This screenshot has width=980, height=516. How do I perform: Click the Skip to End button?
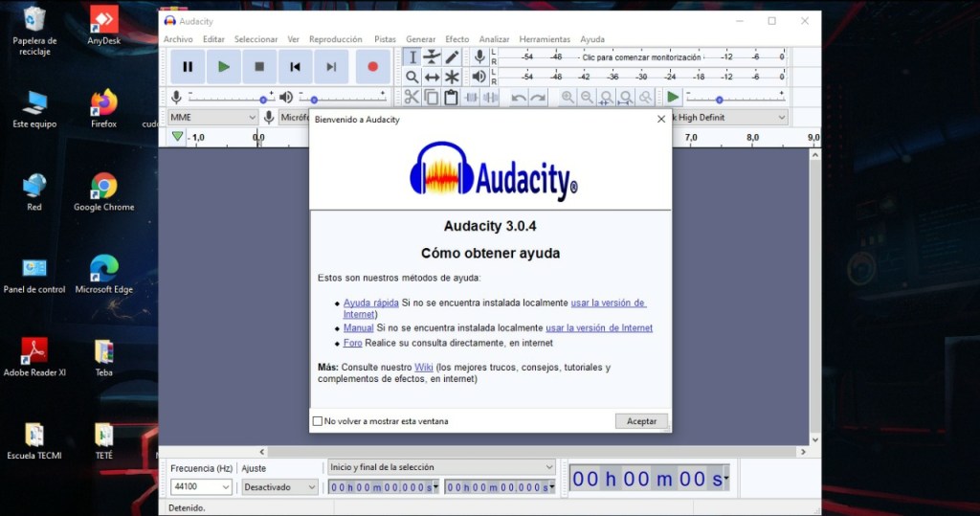pyautogui.click(x=330, y=66)
